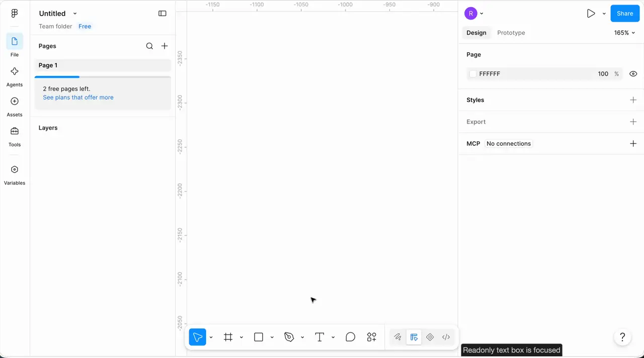The width and height of the screenshot is (644, 358).
Task: Click the Team folder label
Action: click(55, 26)
